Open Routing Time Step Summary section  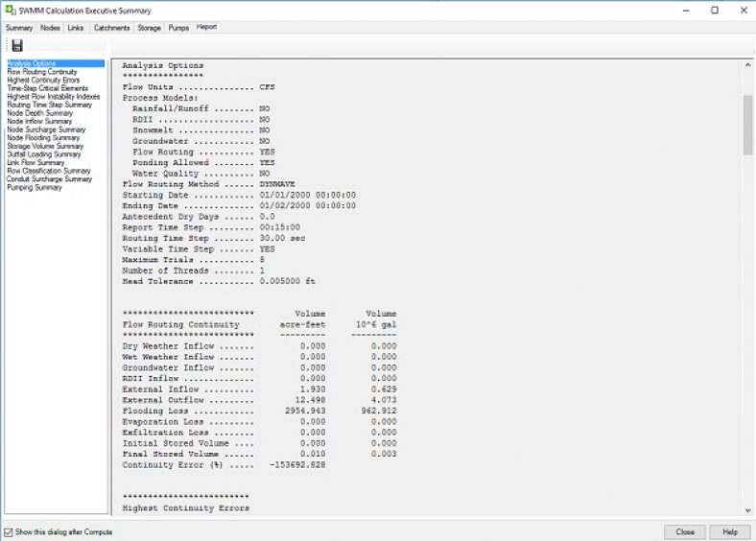click(49, 105)
